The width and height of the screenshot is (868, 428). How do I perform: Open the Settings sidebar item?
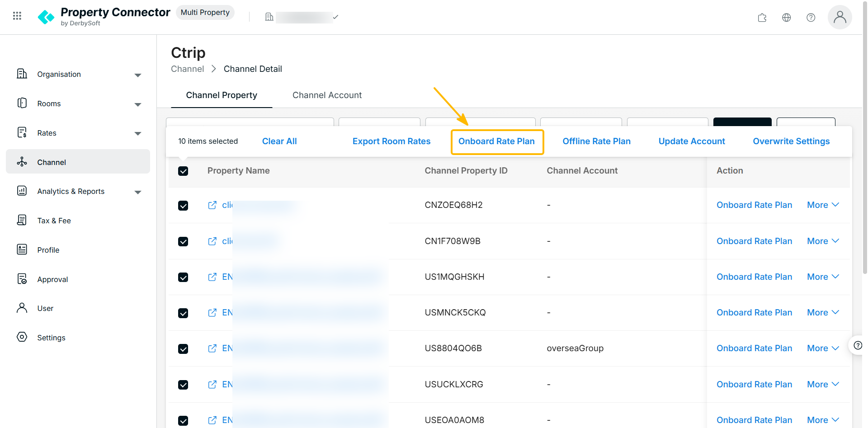click(x=78, y=338)
